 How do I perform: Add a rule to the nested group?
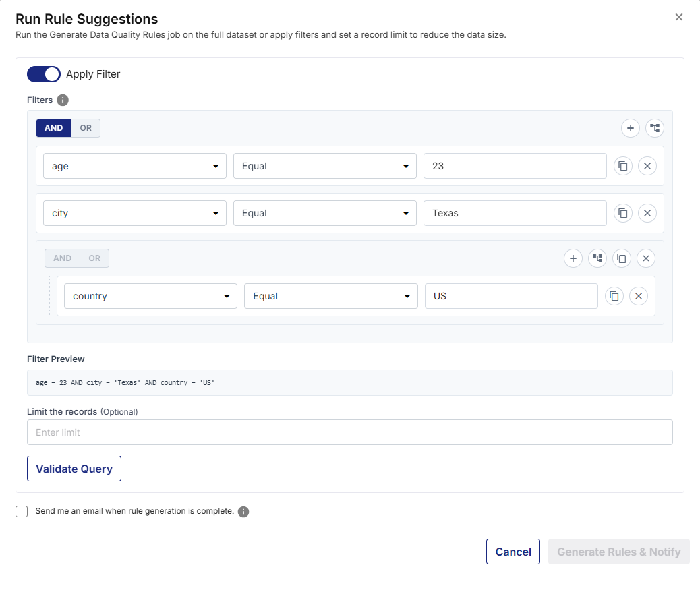(573, 258)
